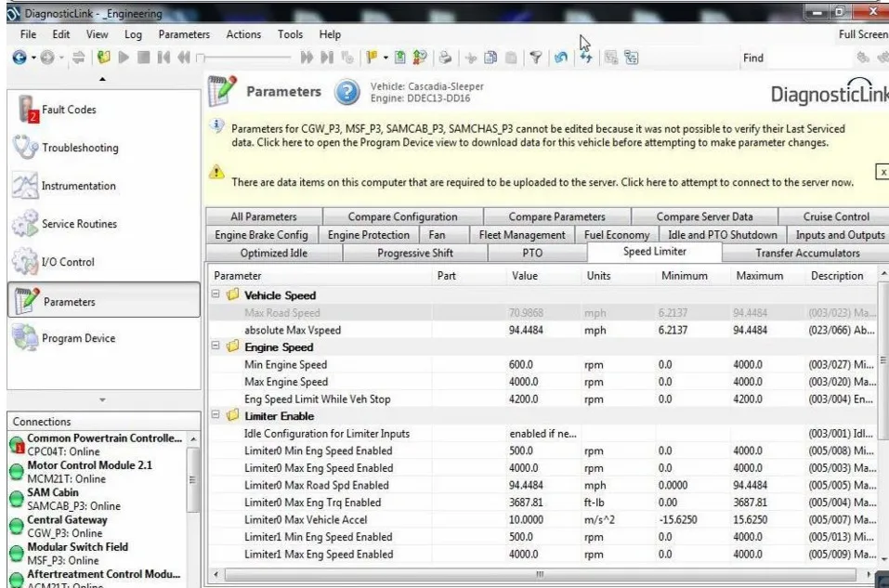
Task: Switch to the Fleet Management tab
Action: pos(522,235)
